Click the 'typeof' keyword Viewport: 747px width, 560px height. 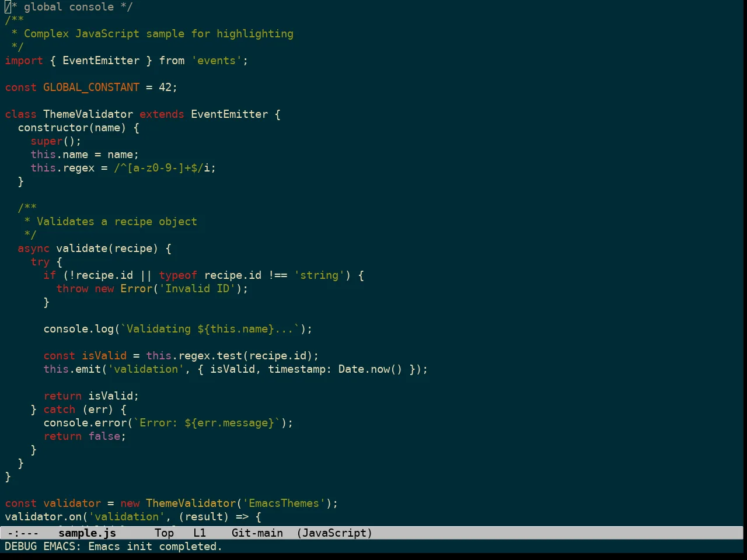tap(178, 275)
